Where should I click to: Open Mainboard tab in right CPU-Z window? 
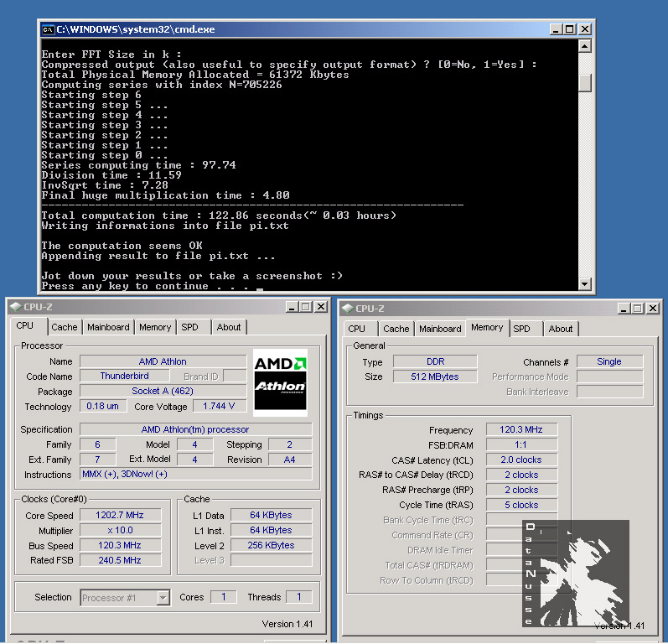(x=440, y=329)
